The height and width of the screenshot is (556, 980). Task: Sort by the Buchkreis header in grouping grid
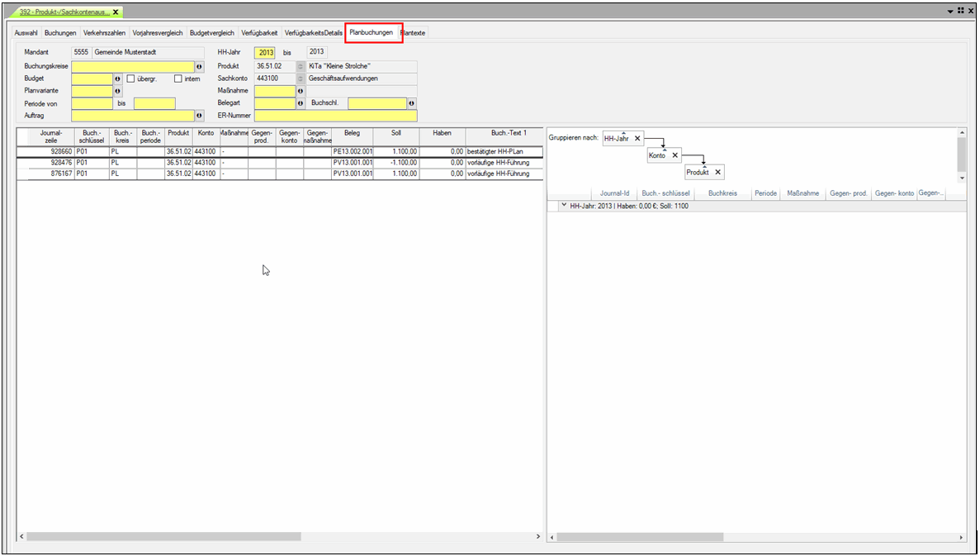[x=722, y=193]
